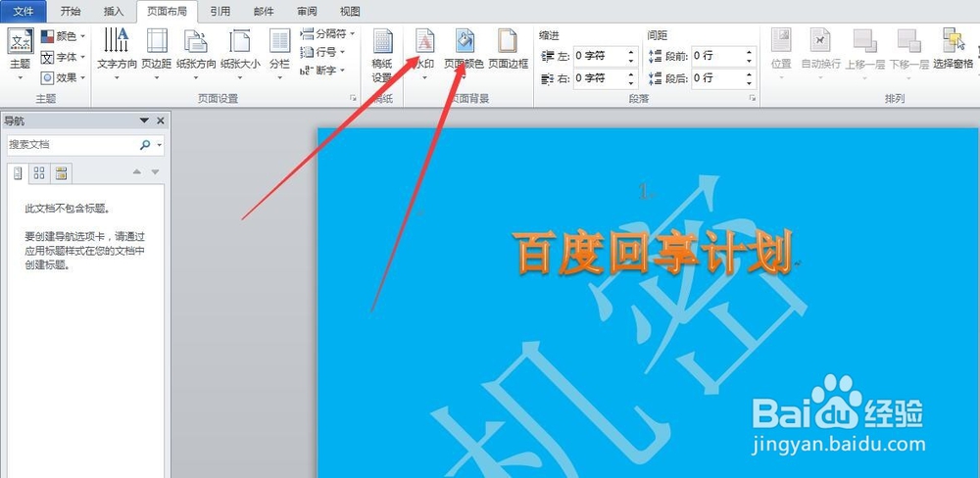Click the 水印 watermark icon
Image resolution: width=980 pixels, height=478 pixels.
(x=424, y=41)
